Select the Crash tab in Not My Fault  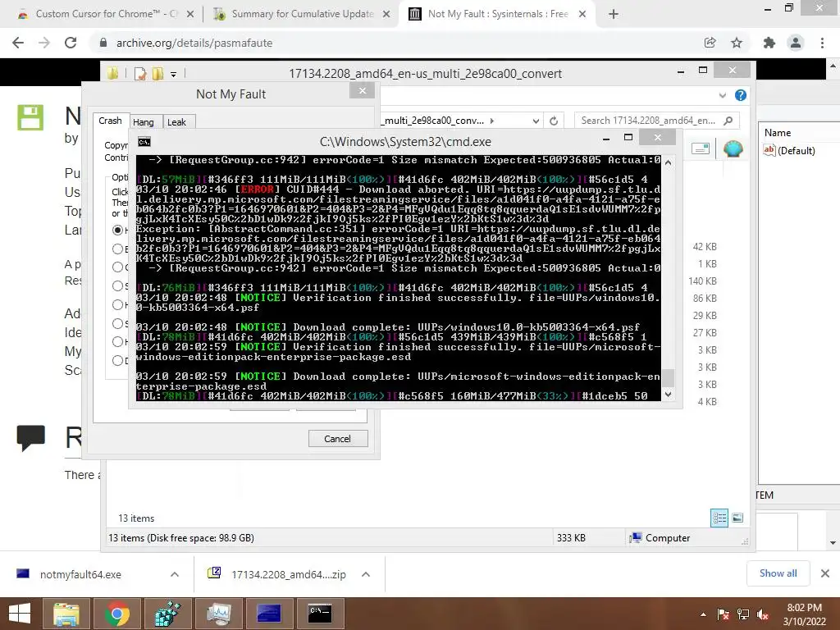[111, 121]
